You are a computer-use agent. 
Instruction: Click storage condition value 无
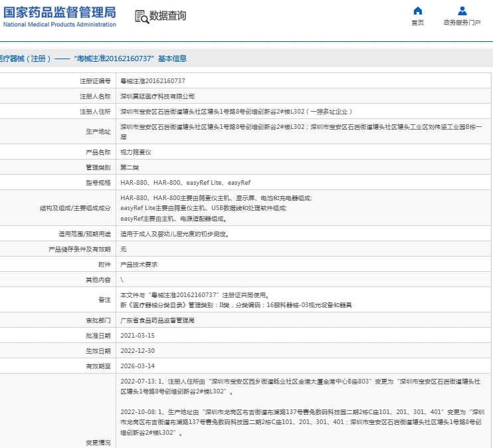pyautogui.click(x=124, y=249)
